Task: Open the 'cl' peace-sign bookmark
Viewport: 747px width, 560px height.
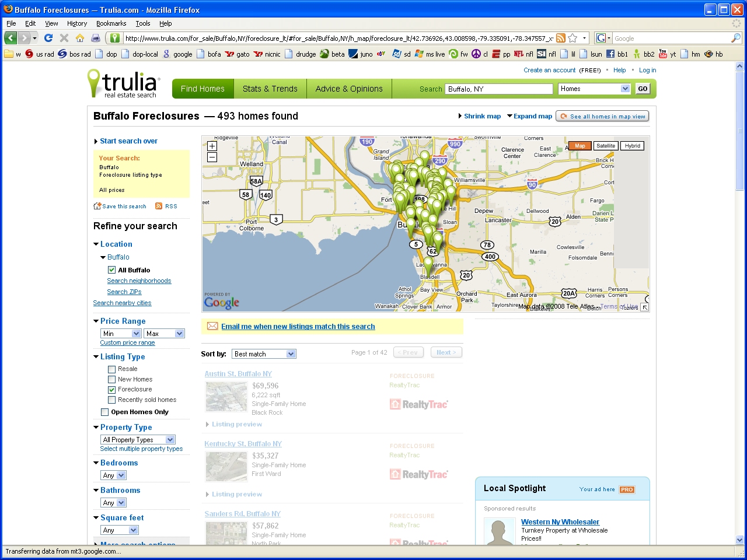Action: point(480,54)
